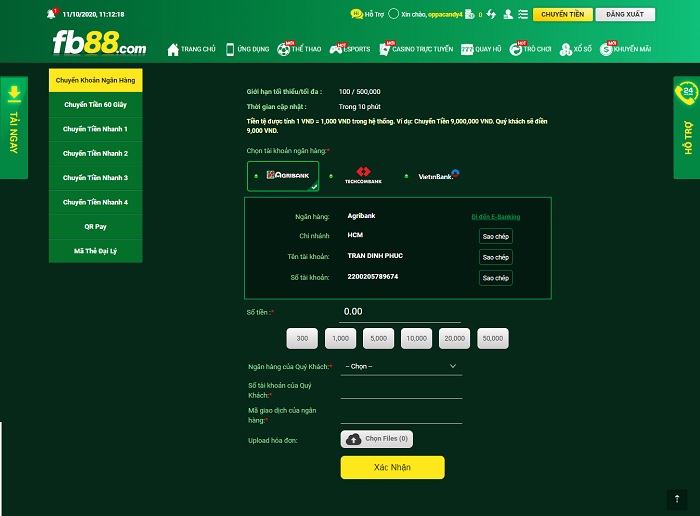Image resolution: width=700 pixels, height=516 pixels.
Task: Click the transaction list icon in header
Action: coord(524,15)
